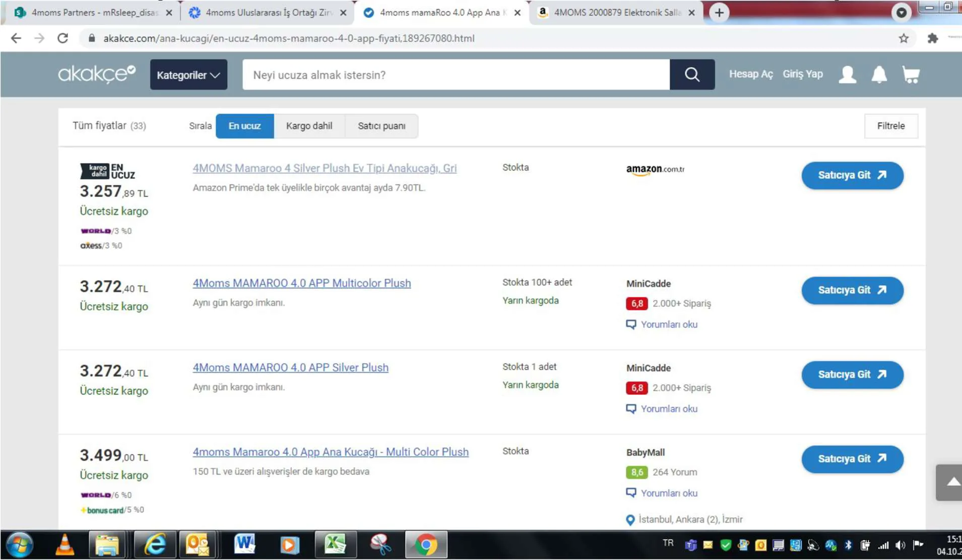Open the Chrome profile dropdown button

tap(901, 13)
